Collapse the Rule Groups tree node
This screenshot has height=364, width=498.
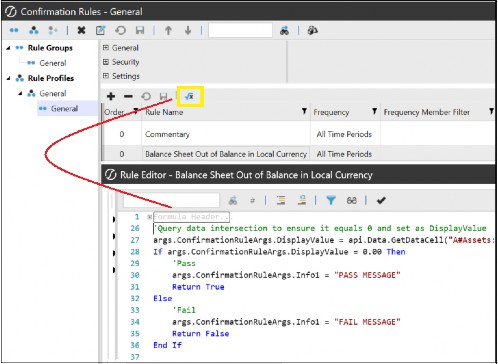(8, 48)
